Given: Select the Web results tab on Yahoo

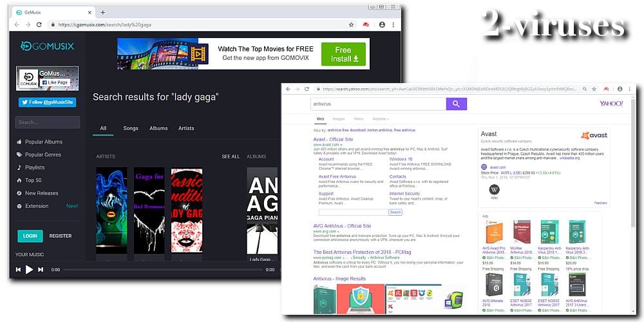Looking at the screenshot, I should tap(320, 119).
